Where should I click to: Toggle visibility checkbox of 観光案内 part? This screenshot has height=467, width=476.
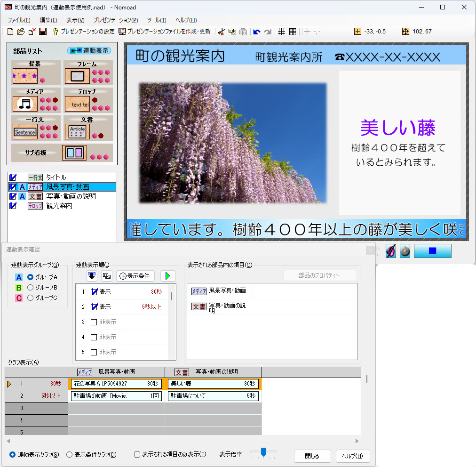point(13,206)
